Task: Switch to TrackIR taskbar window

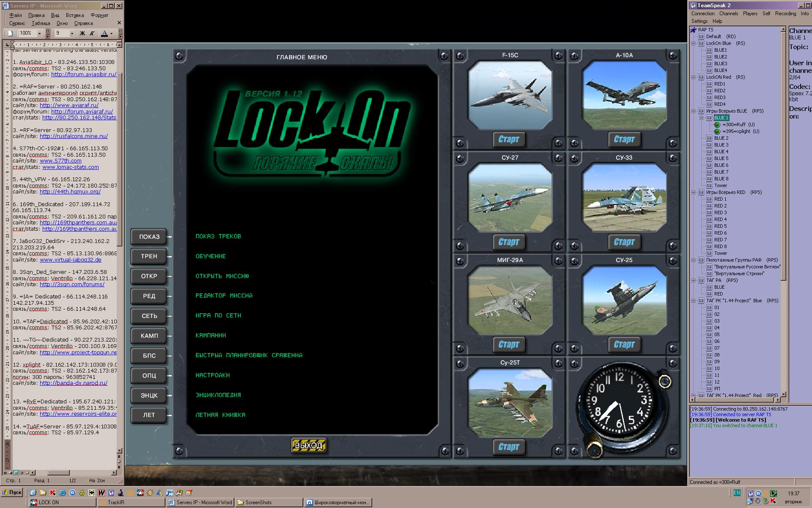Action: 131,502
